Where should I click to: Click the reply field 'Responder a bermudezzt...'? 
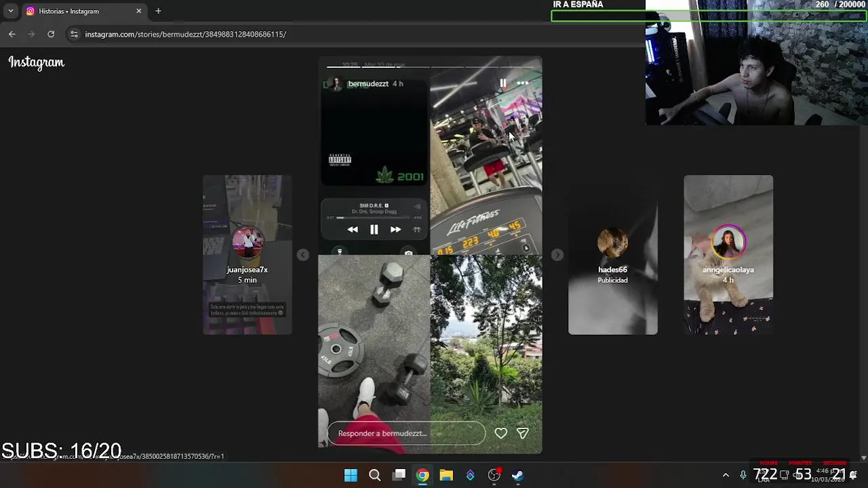coord(406,433)
